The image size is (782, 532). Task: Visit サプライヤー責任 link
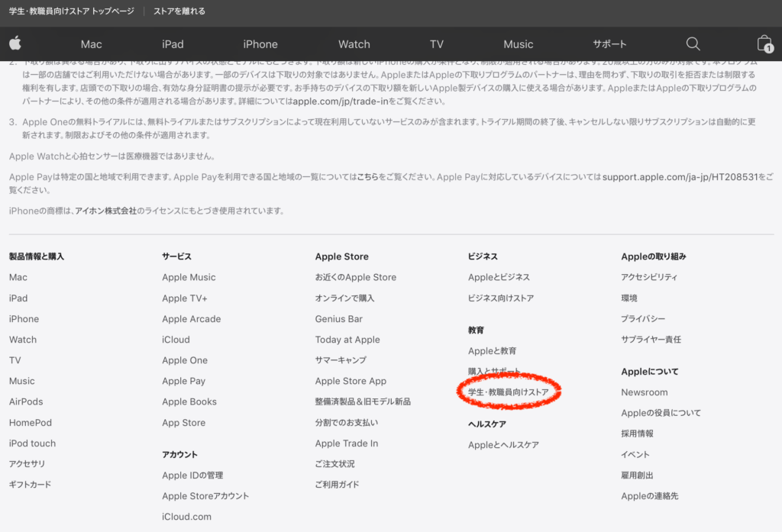pos(651,340)
